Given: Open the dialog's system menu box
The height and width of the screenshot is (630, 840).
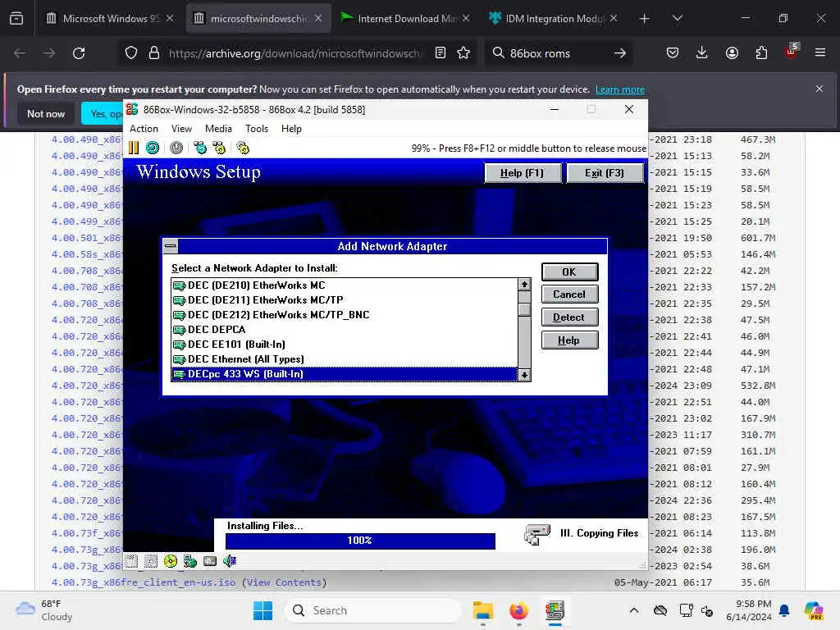Looking at the screenshot, I should click(171, 246).
